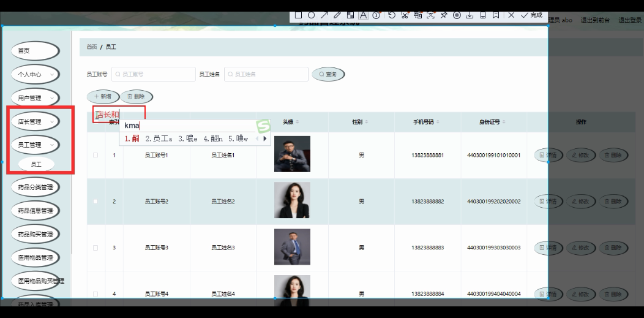Click ID number 440300199303030003
Image resolution: width=644 pixels, height=318 pixels.
click(493, 248)
